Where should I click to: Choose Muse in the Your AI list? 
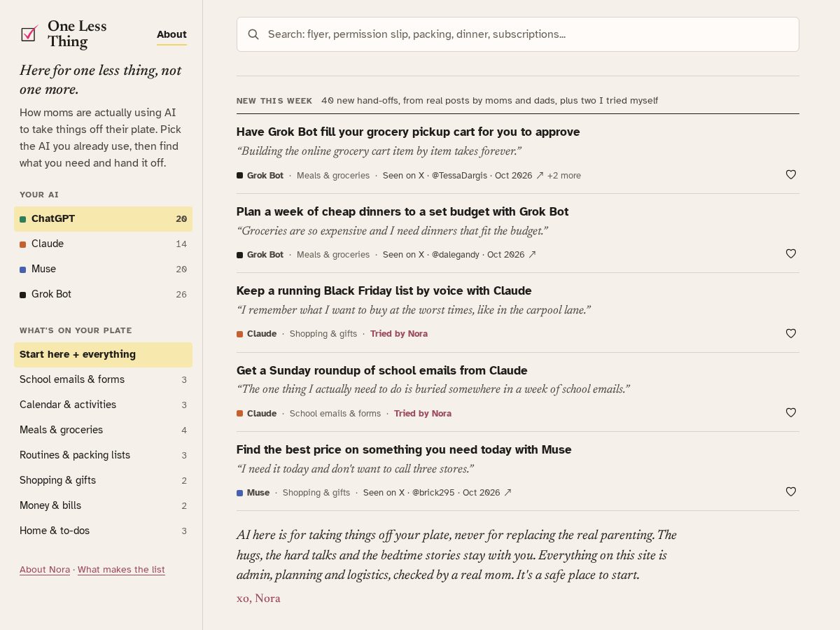(103, 269)
